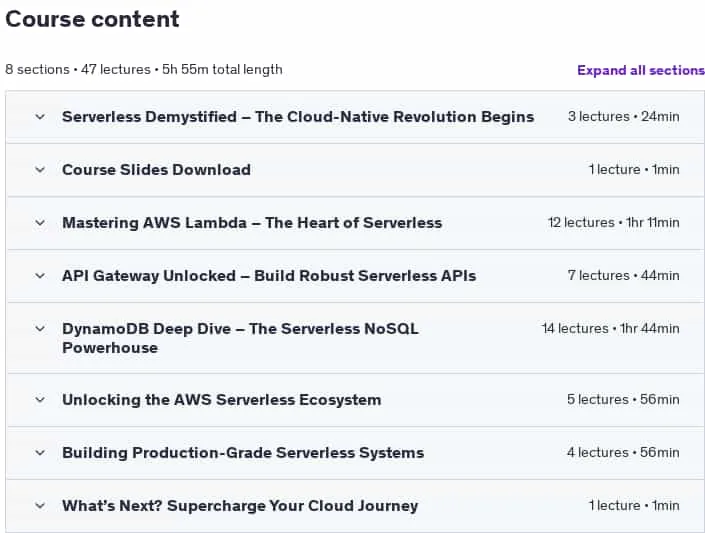The height and width of the screenshot is (533, 705).
Task: Open Unlocking the AWS Serverless Ecosystem title
Action: click(x=222, y=400)
